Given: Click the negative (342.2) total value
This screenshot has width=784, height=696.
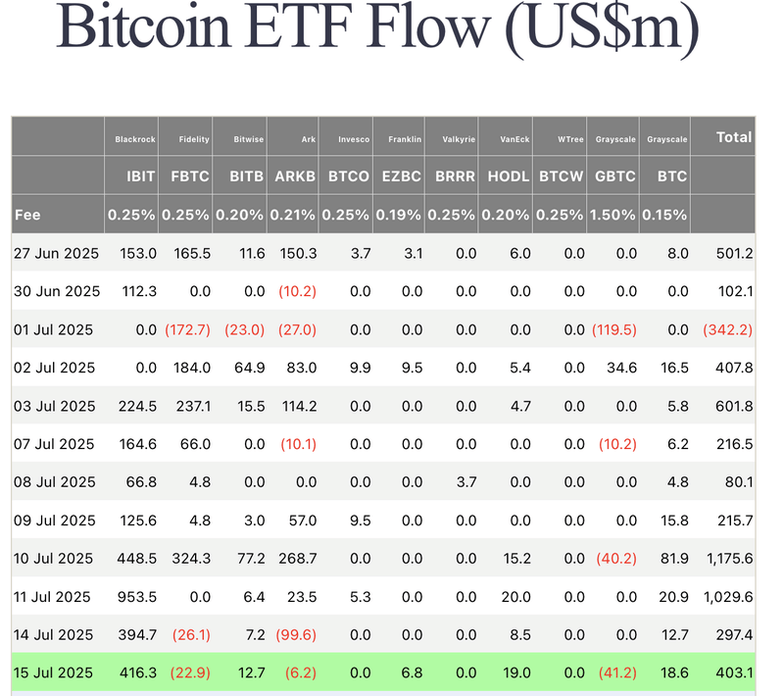Looking at the screenshot, I should [727, 329].
